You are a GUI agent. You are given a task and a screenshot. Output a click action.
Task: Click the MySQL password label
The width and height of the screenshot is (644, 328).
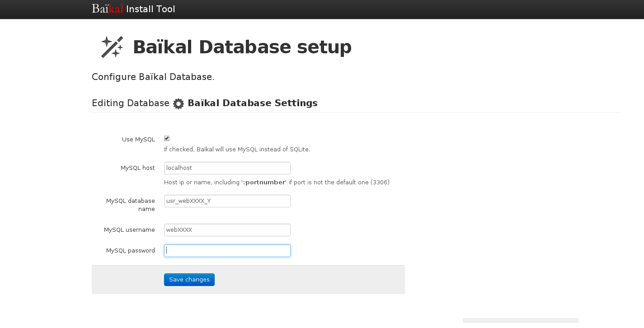[x=131, y=251]
